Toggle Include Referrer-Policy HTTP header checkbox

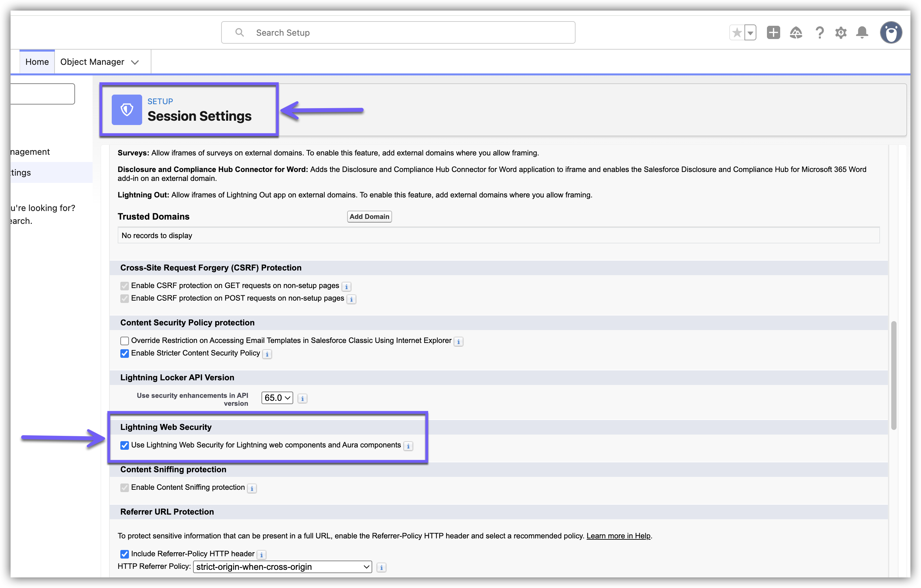[124, 554]
